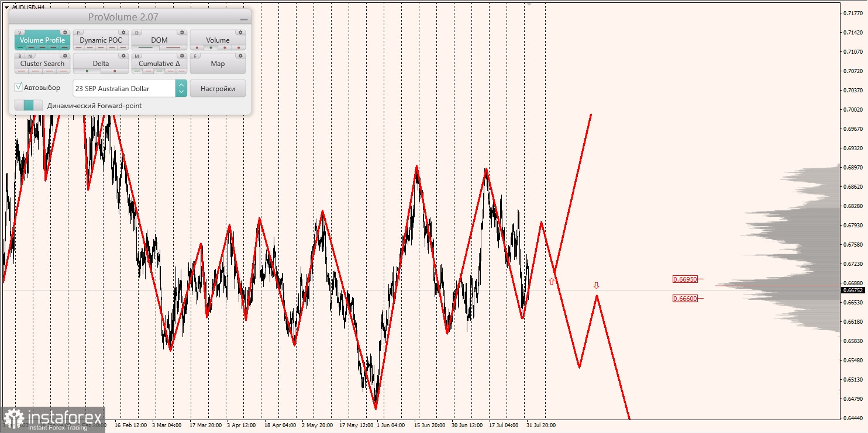Minimize the ProVolume 2.07 panel
The height and width of the screenshot is (433, 868).
coord(243,19)
